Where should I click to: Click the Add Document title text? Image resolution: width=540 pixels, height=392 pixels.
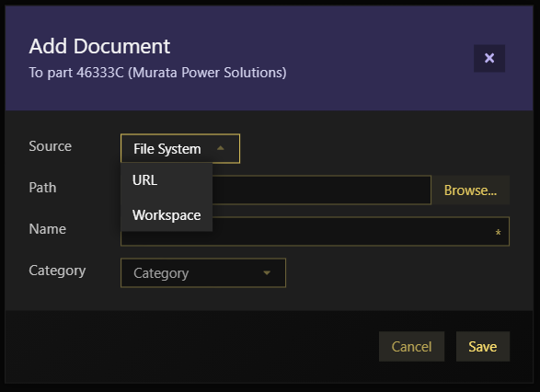[99, 46]
